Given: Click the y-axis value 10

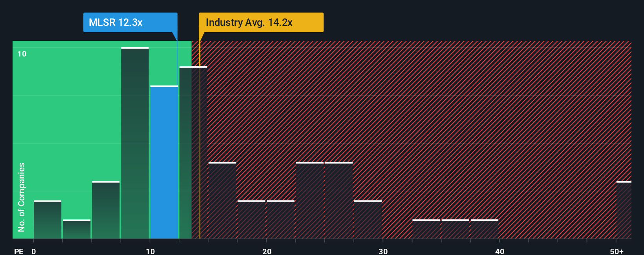Looking at the screenshot, I should [x=22, y=54].
